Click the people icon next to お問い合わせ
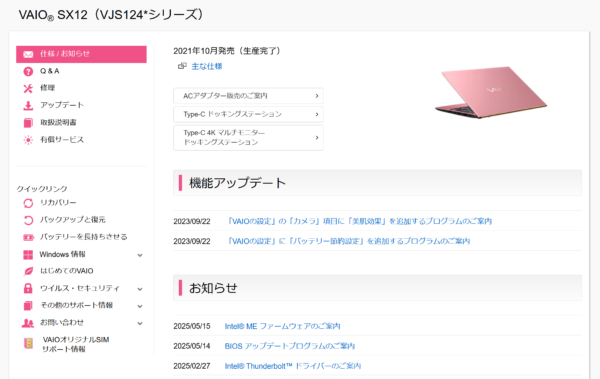The height and width of the screenshot is (379, 600). tap(28, 323)
